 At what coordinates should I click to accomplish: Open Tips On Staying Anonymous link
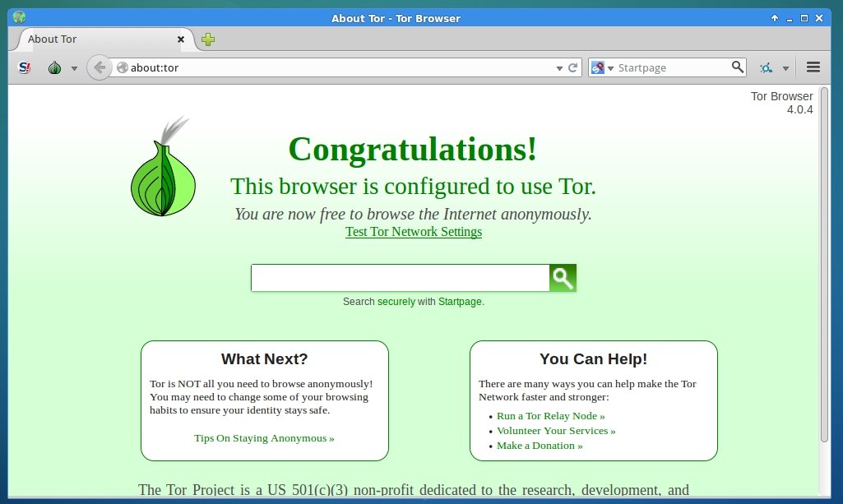coord(264,438)
